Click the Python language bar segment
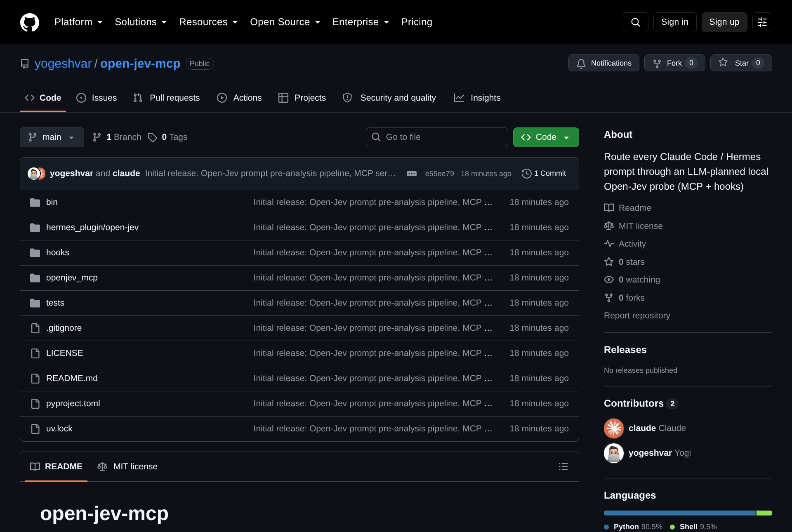 click(680, 513)
